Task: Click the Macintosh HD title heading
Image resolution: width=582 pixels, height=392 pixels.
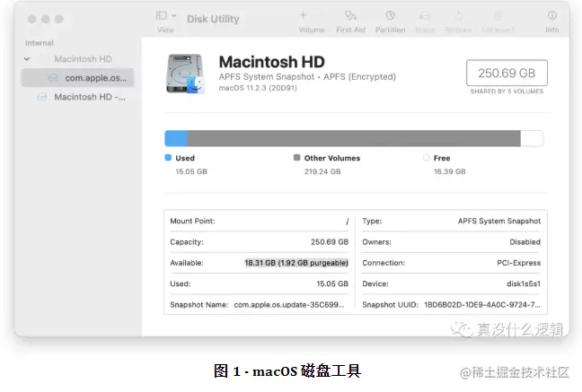Action: point(272,62)
